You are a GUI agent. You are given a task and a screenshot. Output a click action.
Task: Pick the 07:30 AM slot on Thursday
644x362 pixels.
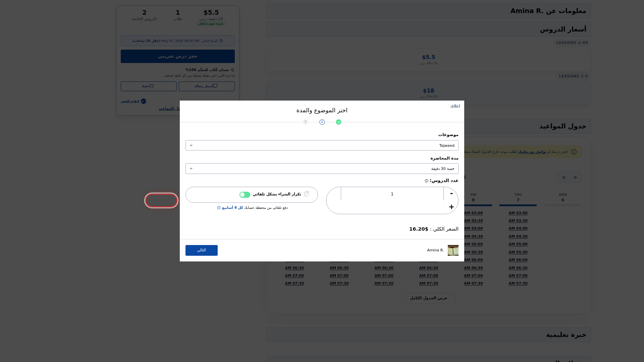518,284
